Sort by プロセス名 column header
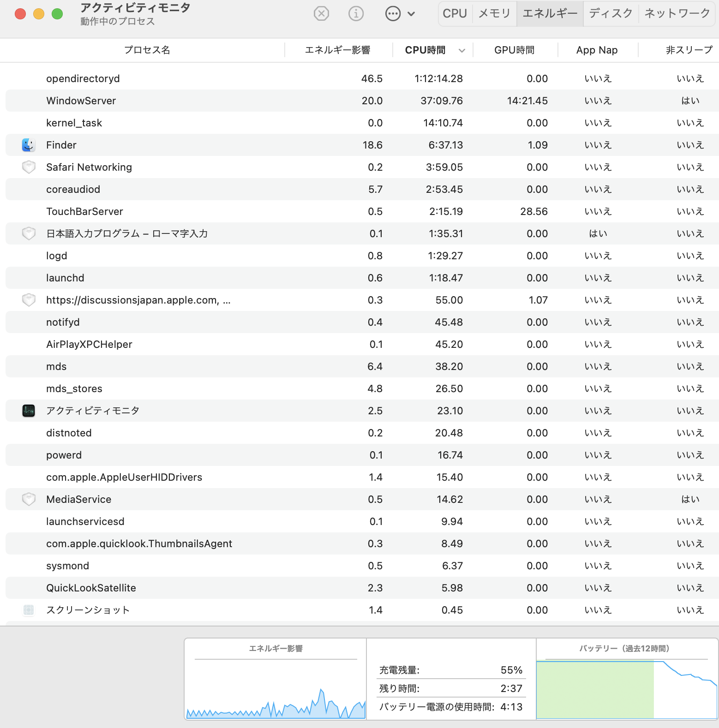719x728 pixels. [x=147, y=50]
